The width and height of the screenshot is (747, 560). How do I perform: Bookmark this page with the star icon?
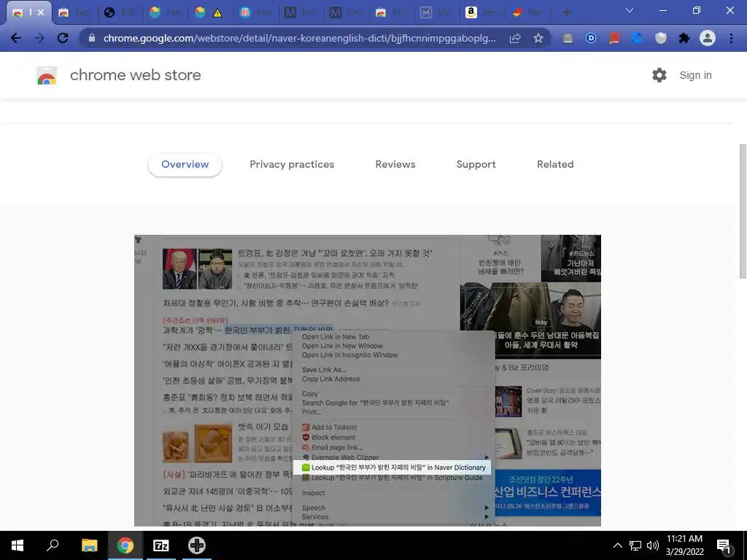point(538,38)
